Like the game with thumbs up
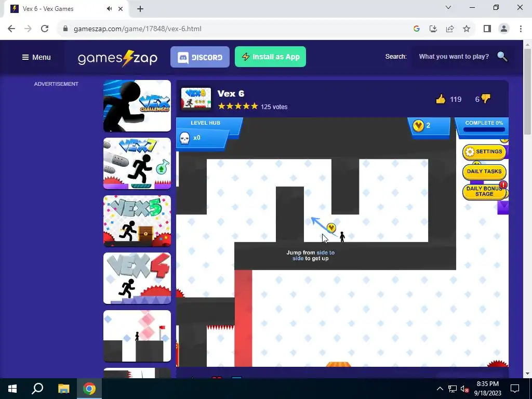532x399 pixels. (x=441, y=99)
